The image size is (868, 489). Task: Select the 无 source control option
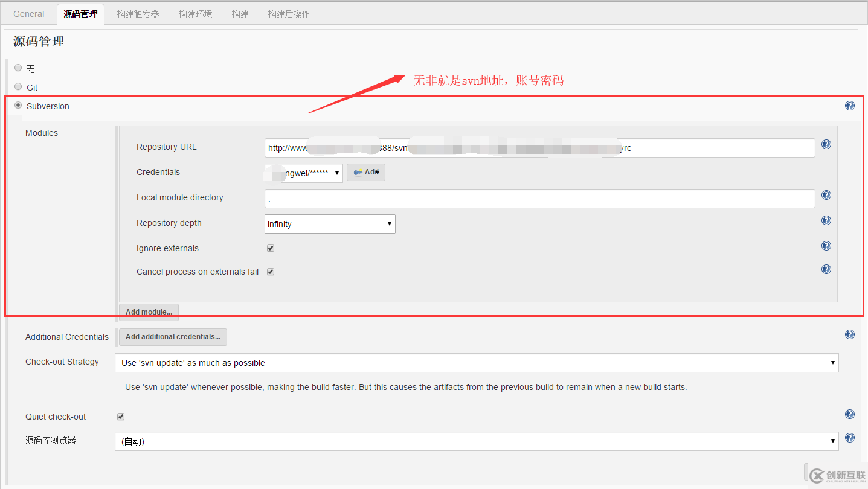tap(18, 68)
